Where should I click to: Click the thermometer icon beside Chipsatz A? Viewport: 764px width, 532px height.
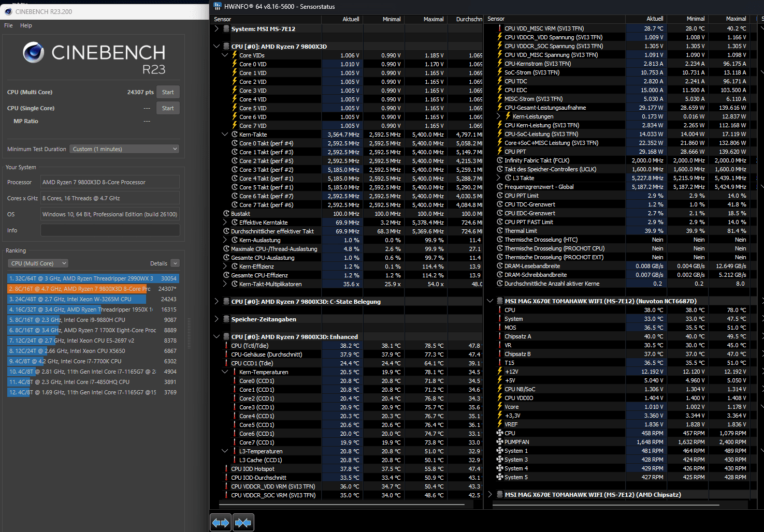tap(500, 336)
